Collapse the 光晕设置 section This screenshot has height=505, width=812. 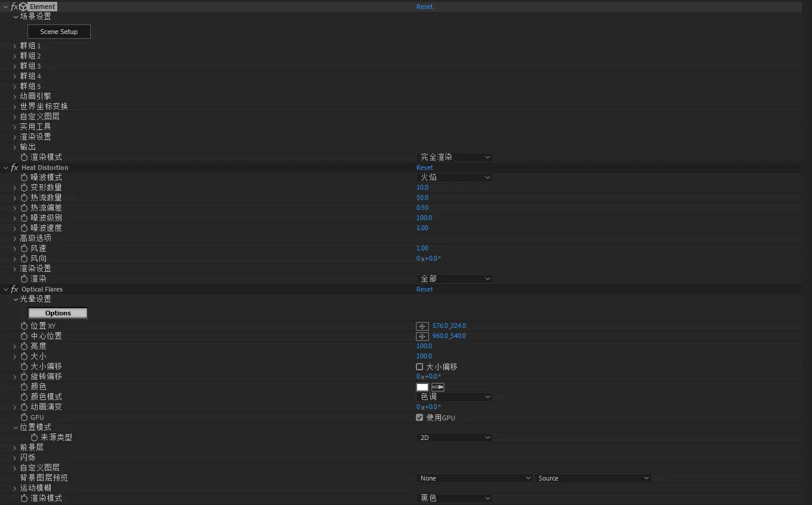[16, 299]
